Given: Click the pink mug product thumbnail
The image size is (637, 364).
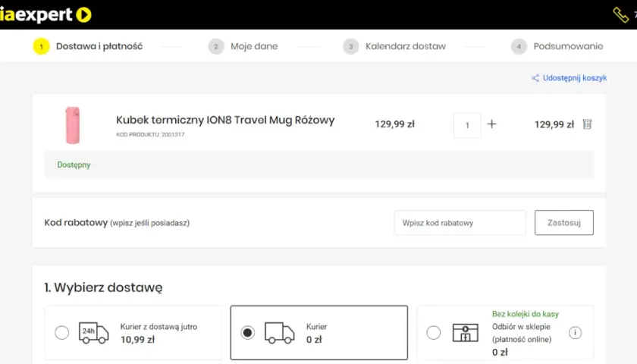Looking at the screenshot, I should pyautogui.click(x=73, y=125).
